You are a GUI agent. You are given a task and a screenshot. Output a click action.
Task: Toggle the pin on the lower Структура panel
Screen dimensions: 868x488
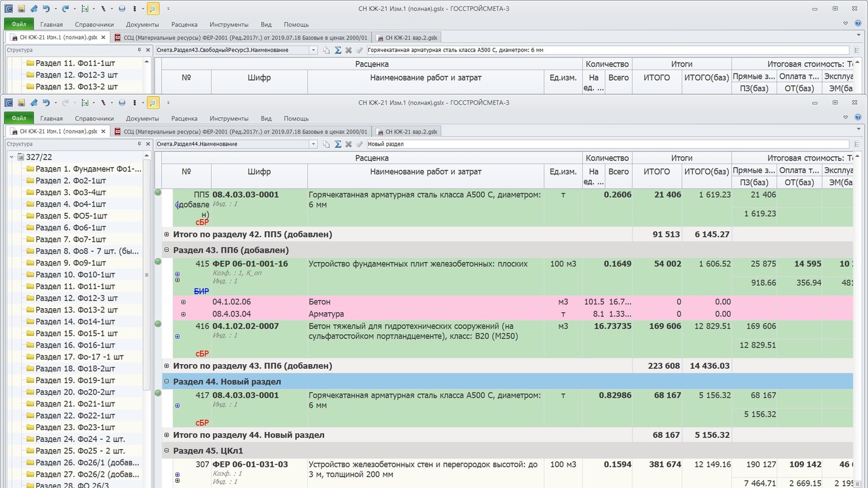click(139, 144)
